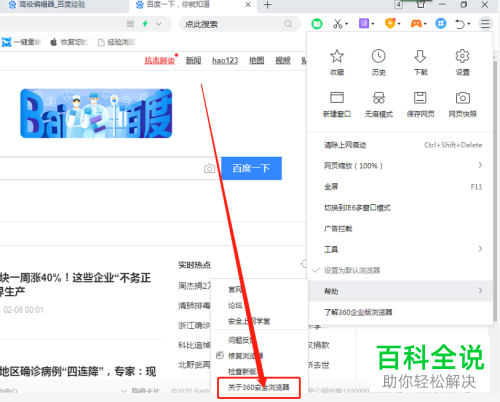500x402 pixels.
Task: Click the skin shirt icon in title bar
Action: [421, 4]
